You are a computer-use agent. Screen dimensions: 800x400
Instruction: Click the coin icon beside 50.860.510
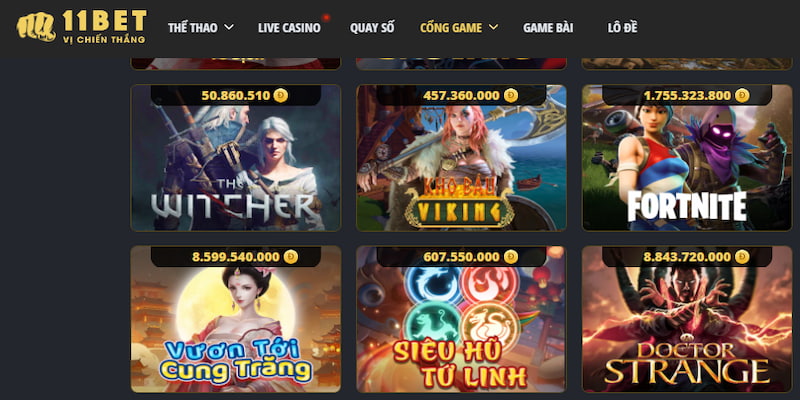[x=281, y=95]
